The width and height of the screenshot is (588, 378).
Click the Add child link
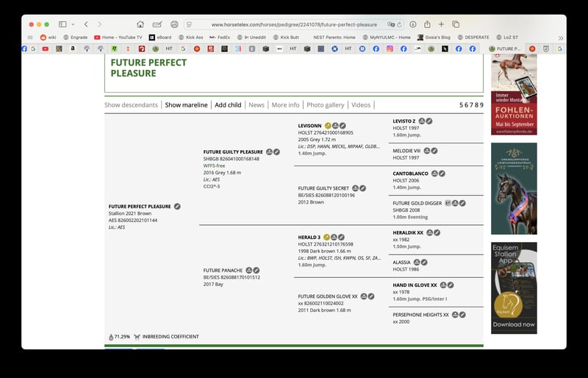(228, 105)
